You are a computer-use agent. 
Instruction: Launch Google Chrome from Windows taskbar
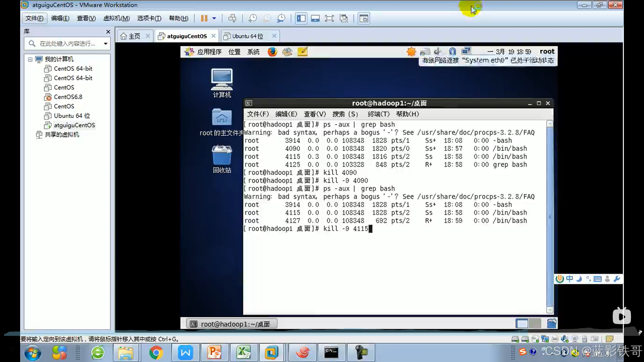coord(156,353)
